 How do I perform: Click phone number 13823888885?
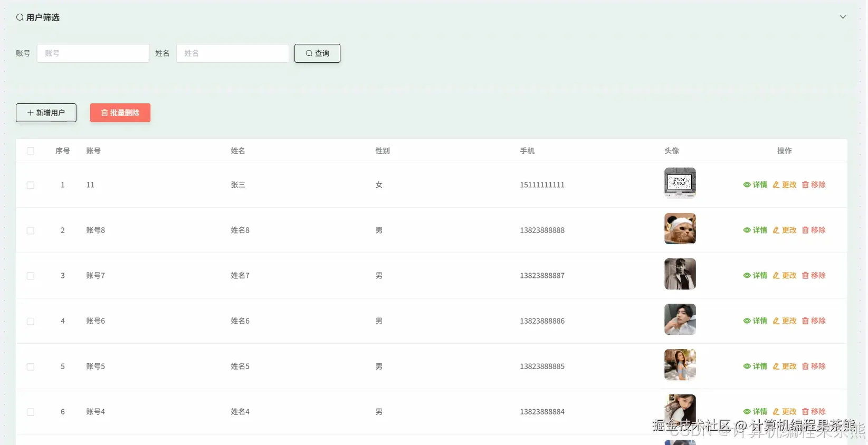point(542,366)
